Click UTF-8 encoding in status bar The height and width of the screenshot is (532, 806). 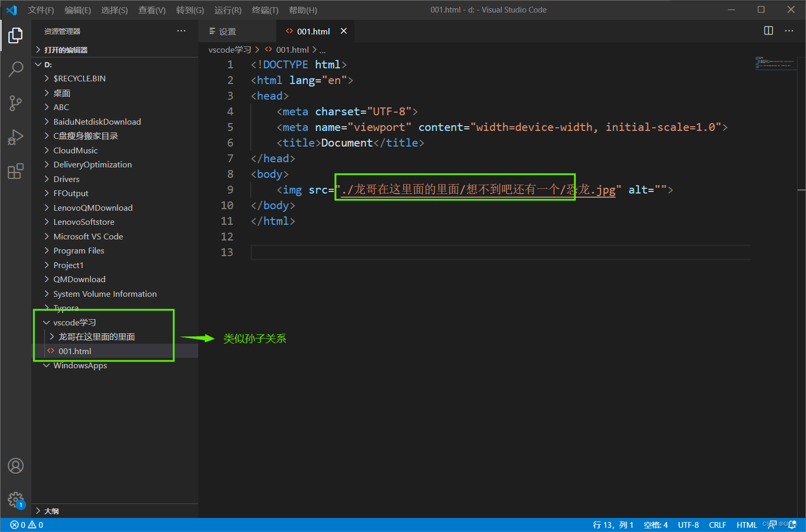click(689, 525)
